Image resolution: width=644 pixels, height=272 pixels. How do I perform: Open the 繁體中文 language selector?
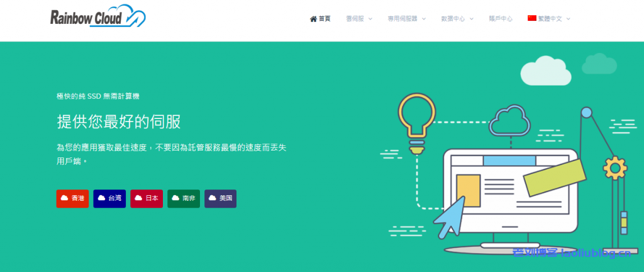549,19
